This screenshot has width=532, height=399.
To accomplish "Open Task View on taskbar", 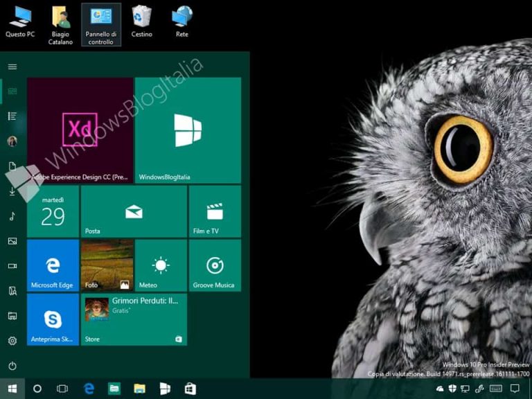I will coord(62,389).
